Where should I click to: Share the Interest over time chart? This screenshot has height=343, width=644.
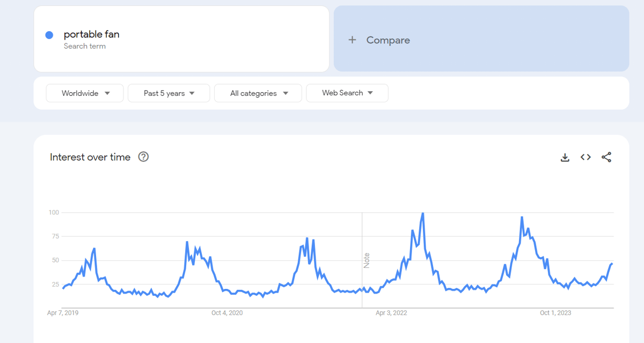click(606, 157)
